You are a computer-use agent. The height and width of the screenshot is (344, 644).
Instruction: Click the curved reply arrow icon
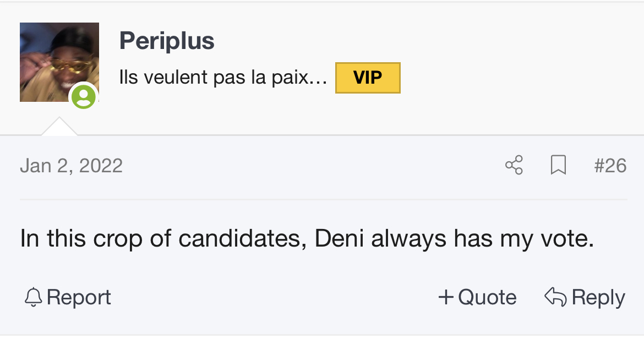(x=555, y=296)
